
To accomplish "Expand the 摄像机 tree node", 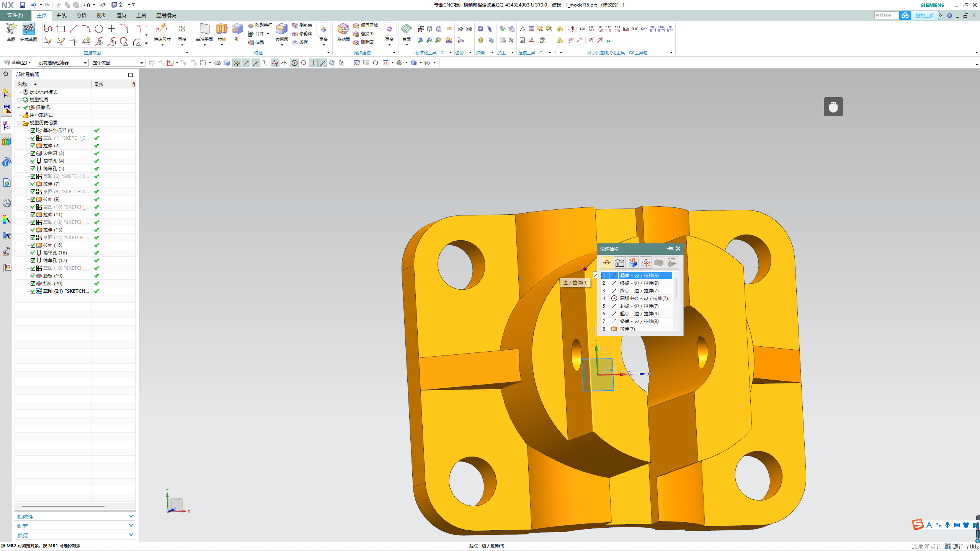I will point(19,108).
